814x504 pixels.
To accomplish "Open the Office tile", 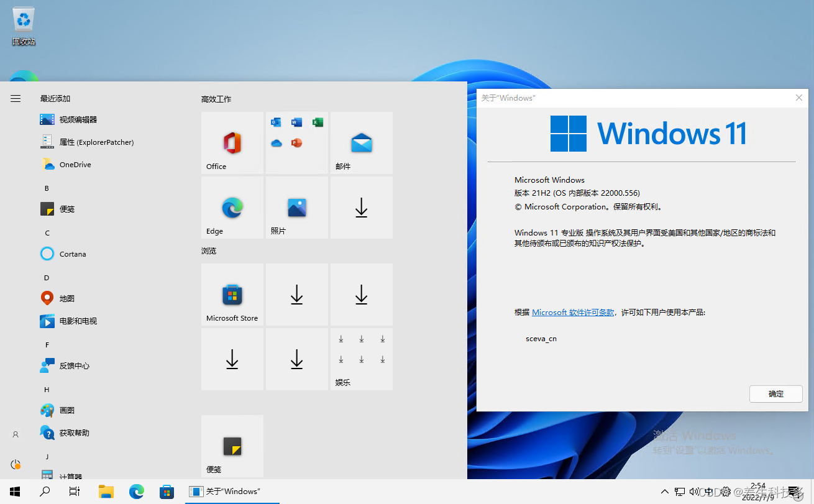I will [232, 143].
